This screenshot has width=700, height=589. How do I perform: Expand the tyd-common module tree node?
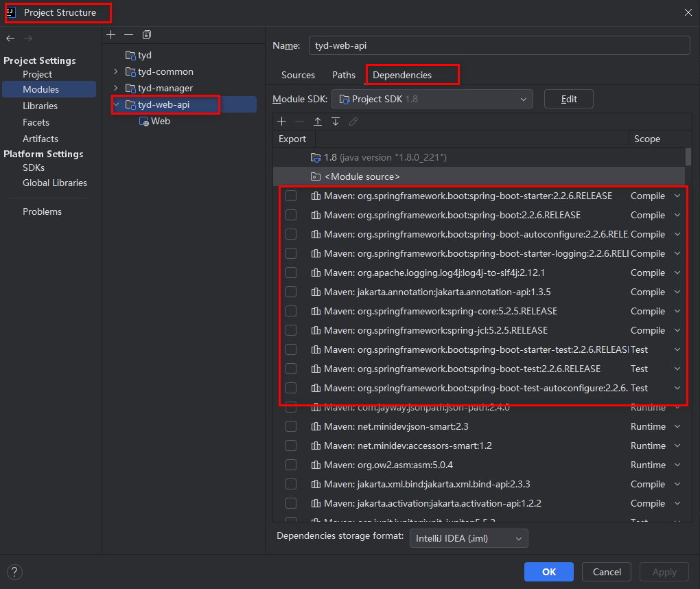[115, 71]
